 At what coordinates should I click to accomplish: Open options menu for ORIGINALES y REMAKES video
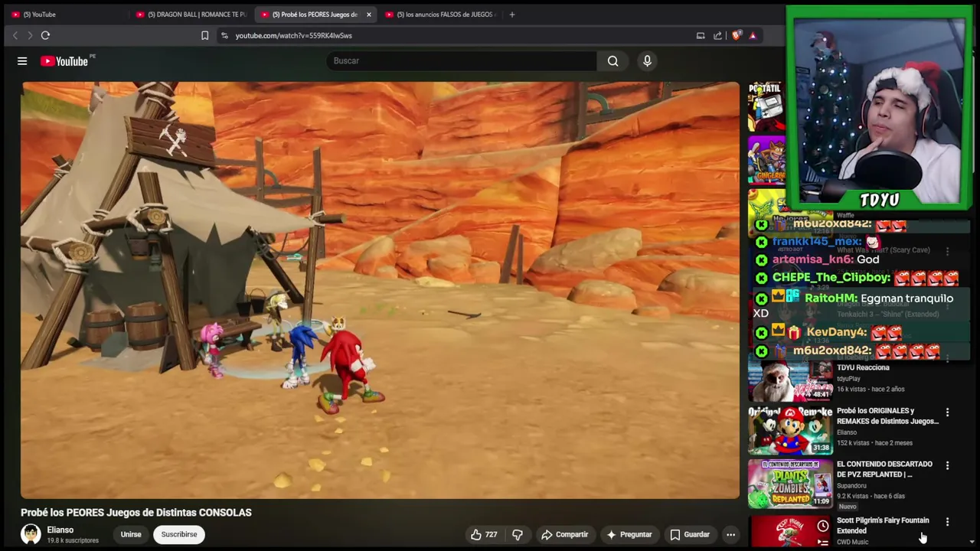click(x=947, y=412)
